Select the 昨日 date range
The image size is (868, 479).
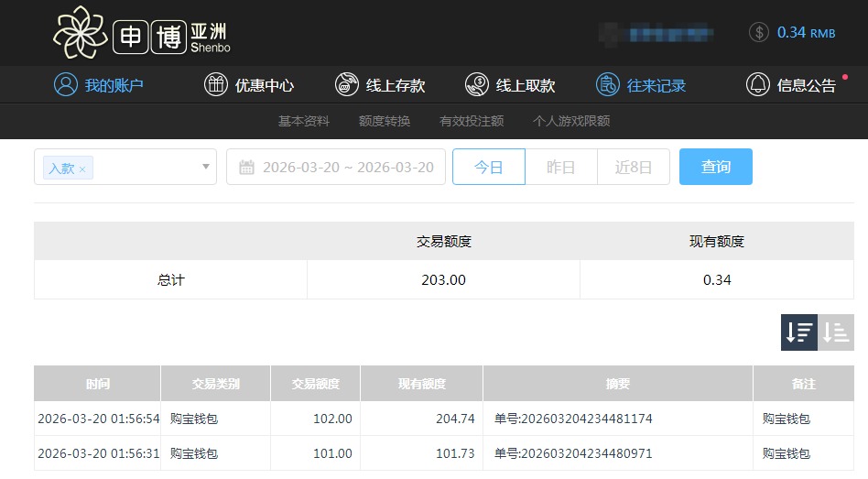(x=560, y=167)
